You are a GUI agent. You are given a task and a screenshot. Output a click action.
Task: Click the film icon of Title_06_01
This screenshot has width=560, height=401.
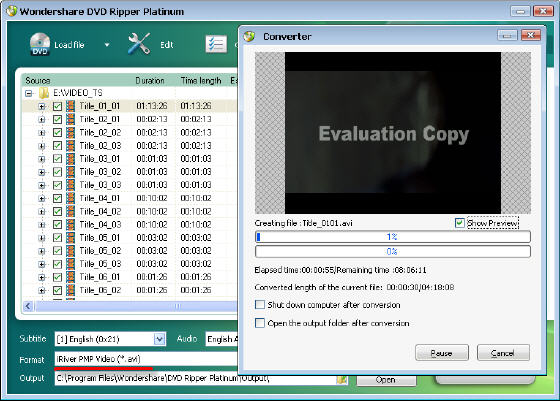(71, 277)
